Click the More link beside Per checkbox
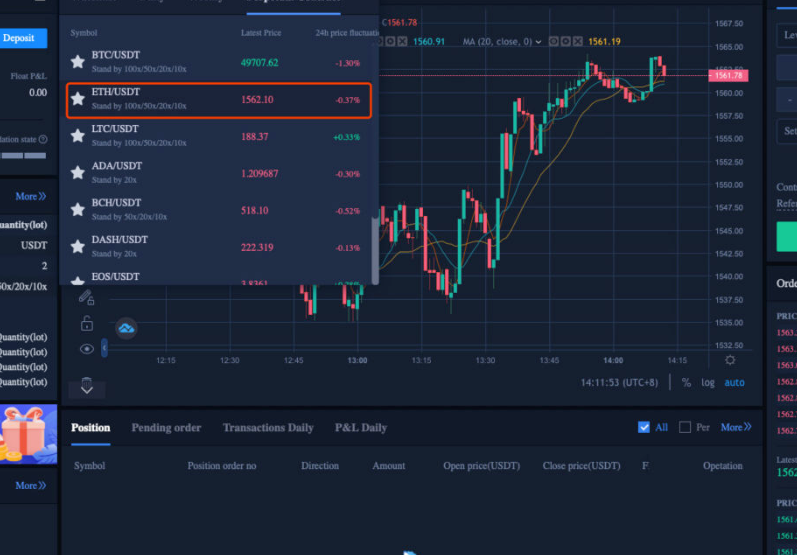 [x=736, y=427]
